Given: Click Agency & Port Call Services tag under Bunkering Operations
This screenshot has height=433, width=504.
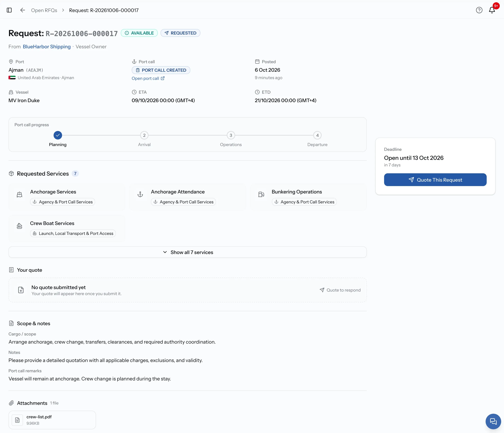Looking at the screenshot, I should click(x=304, y=202).
